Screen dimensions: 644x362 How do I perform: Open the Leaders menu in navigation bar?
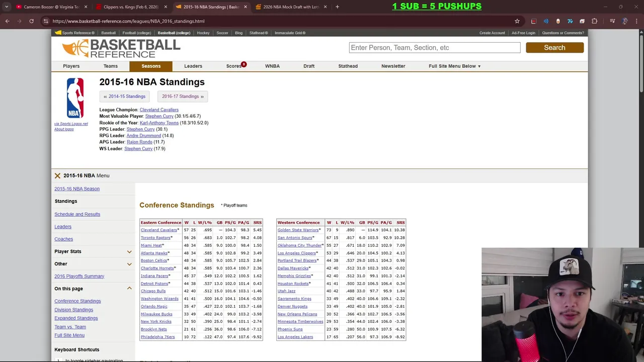193,66
